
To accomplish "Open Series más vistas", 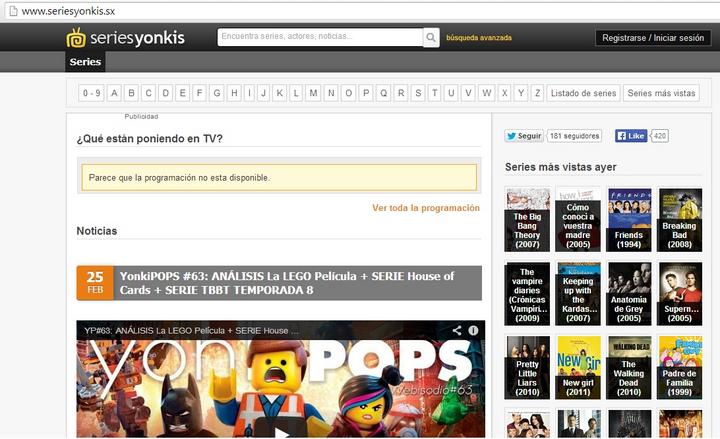I will (x=660, y=93).
